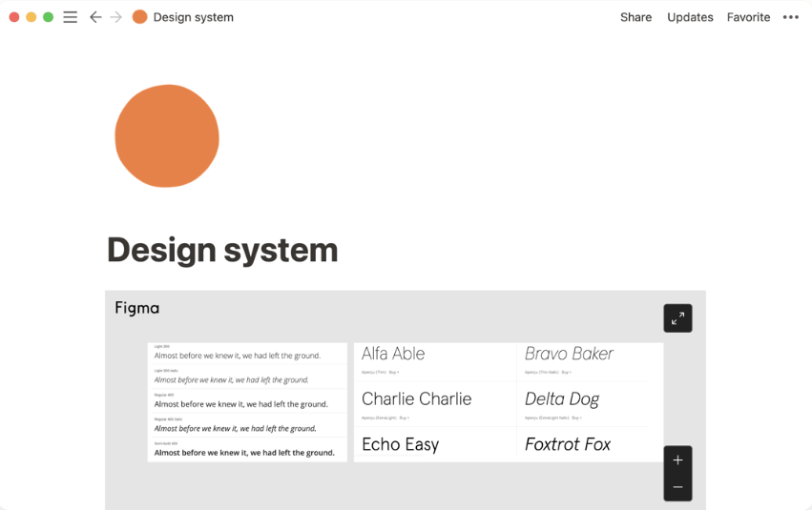Viewport: 812px width, 510px height.
Task: Zoom out the Figma embed with minus
Action: pos(677,487)
